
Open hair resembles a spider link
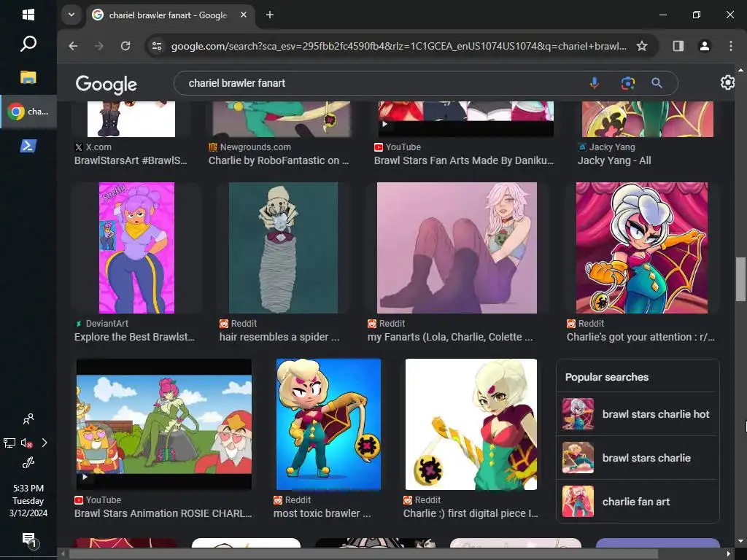pyautogui.click(x=279, y=337)
